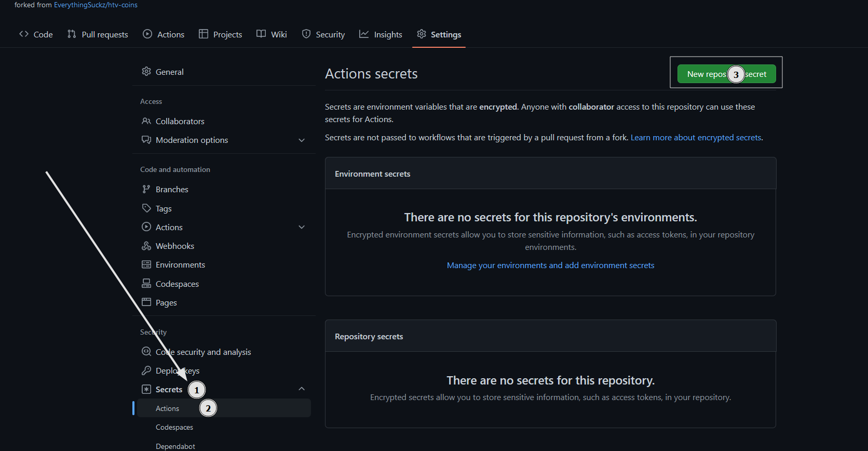Screen dimensions: 868x451
Task: Click the Pages browser icon
Action: pyautogui.click(x=146, y=302)
